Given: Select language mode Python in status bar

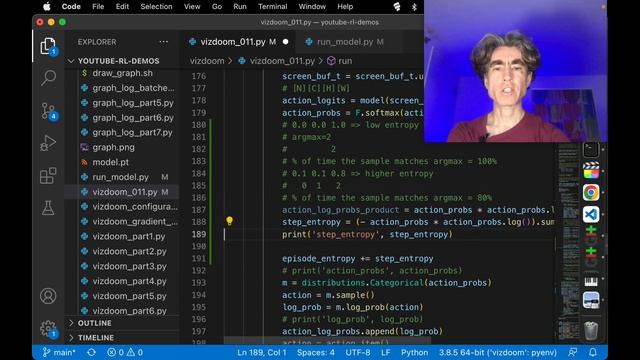Looking at the screenshot, I should 414,352.
